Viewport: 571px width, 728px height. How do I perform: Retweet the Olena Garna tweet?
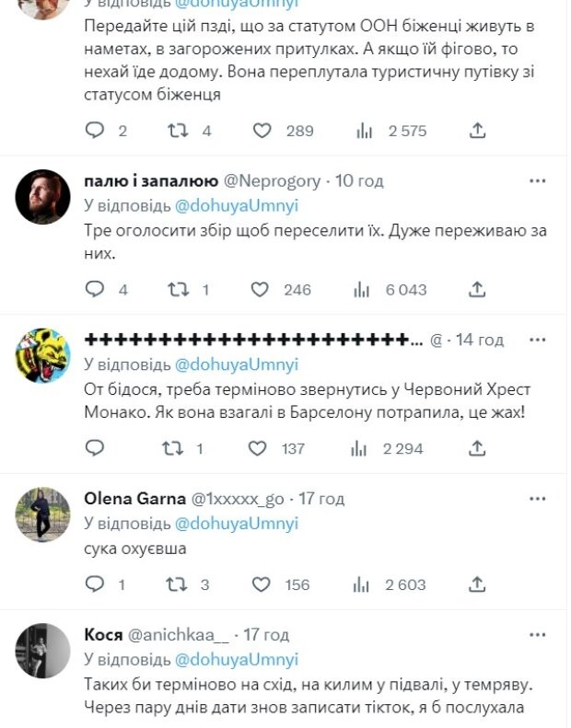click(177, 584)
